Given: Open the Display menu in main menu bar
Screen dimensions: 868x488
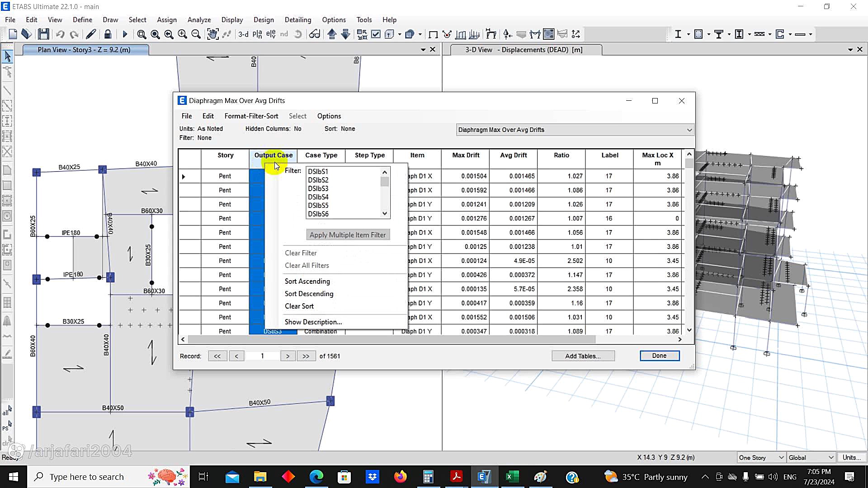Looking at the screenshot, I should [232, 20].
